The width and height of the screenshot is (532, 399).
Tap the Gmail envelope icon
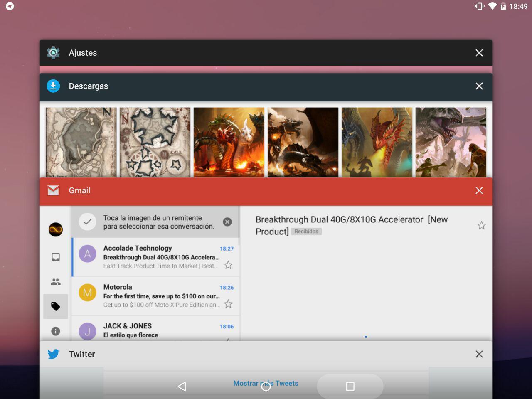point(53,190)
